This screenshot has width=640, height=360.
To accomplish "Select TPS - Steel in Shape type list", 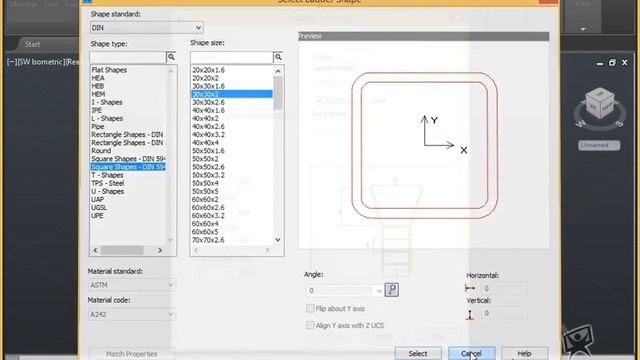I will [108, 183].
